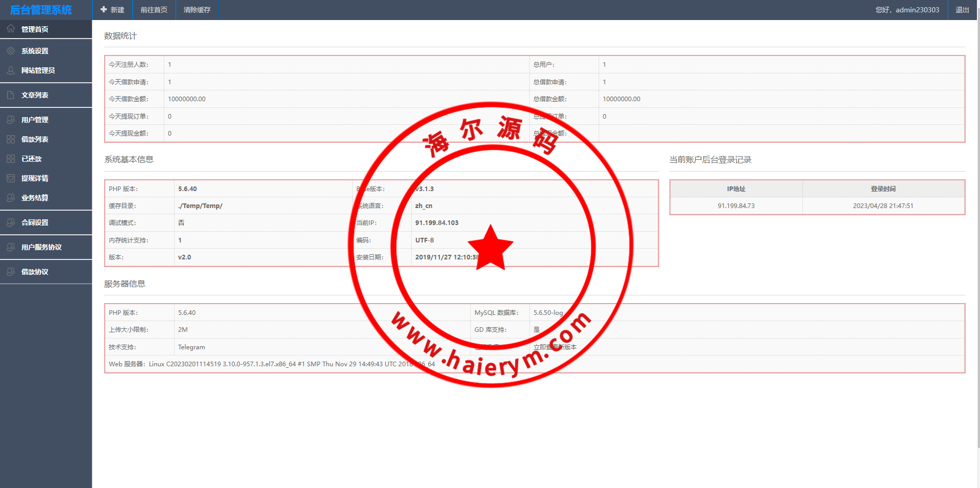Go to 前往首页 in the top bar
980x488 pixels.
click(x=154, y=10)
